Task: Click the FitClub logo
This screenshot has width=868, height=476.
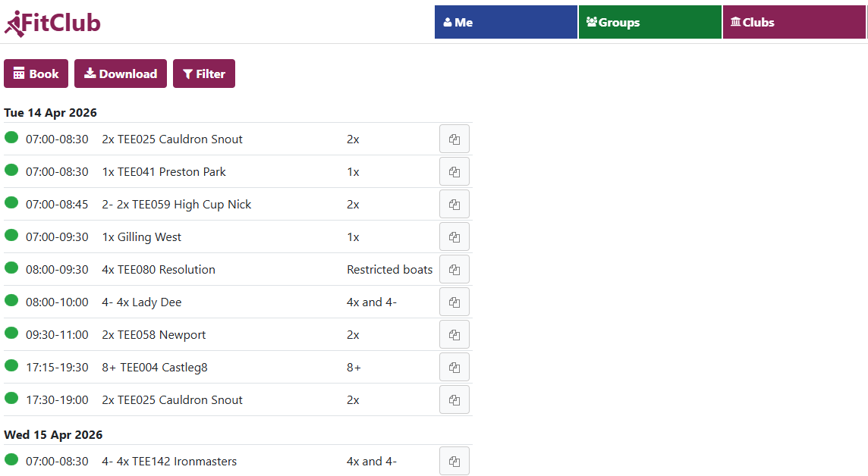Action: tap(52, 23)
